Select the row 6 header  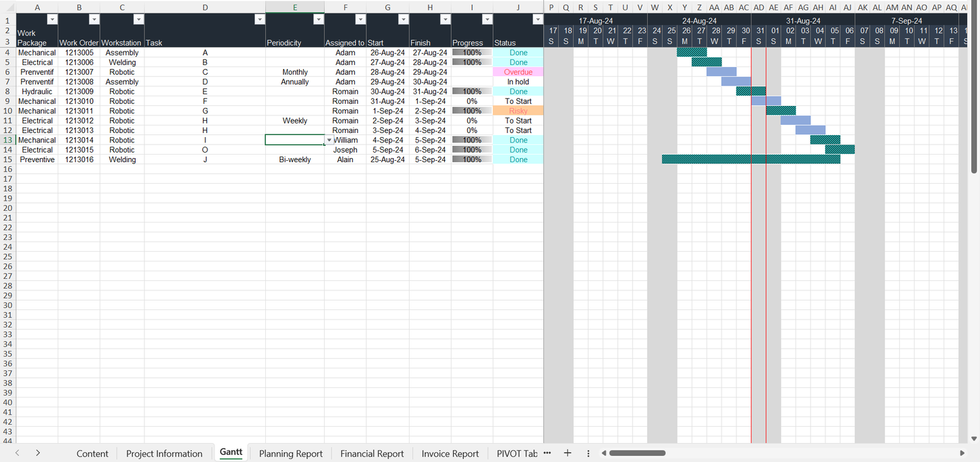tap(7, 72)
